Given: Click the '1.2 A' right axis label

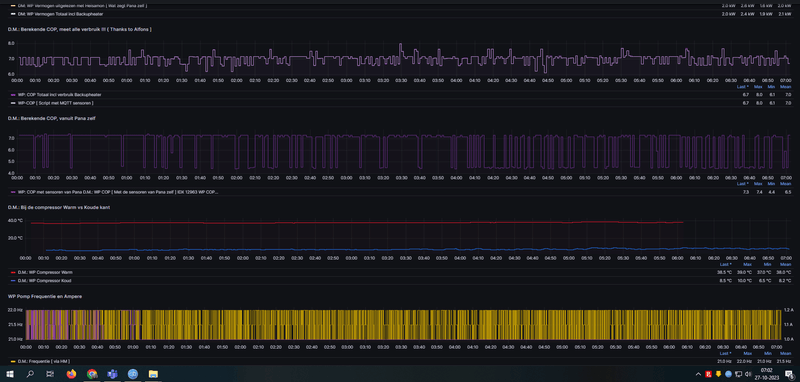Looking at the screenshot, I should (x=788, y=310).
